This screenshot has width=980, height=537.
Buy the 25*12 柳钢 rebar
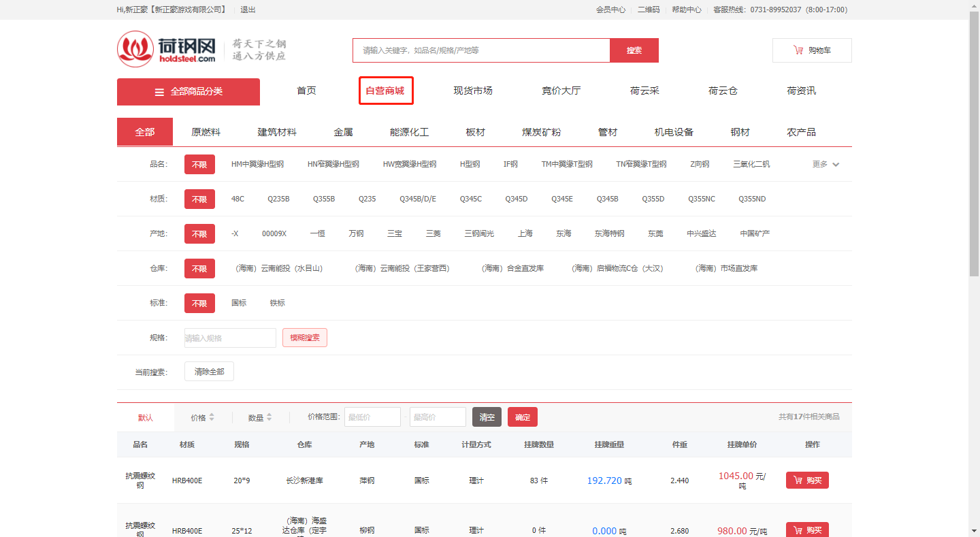tap(807, 530)
